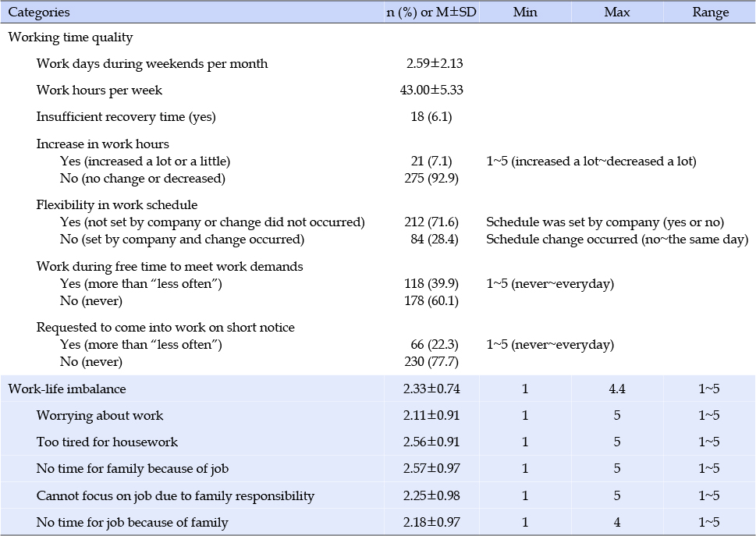The width and height of the screenshot is (756, 536).
Task: Select 'No (set by company and change occurred)'
Action: [x=183, y=240]
